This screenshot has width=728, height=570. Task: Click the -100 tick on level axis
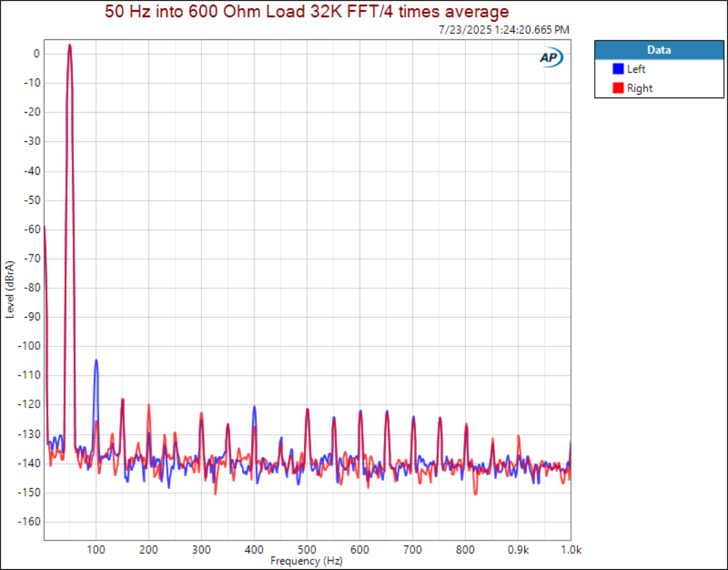coord(30,346)
